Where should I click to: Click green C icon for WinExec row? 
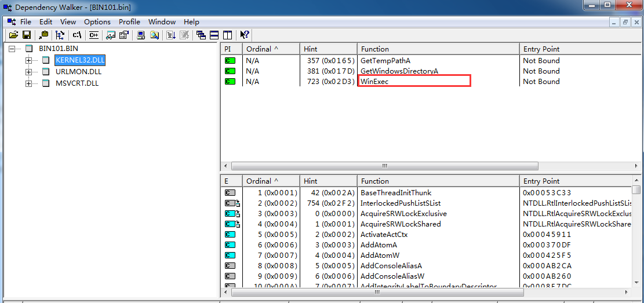[230, 82]
